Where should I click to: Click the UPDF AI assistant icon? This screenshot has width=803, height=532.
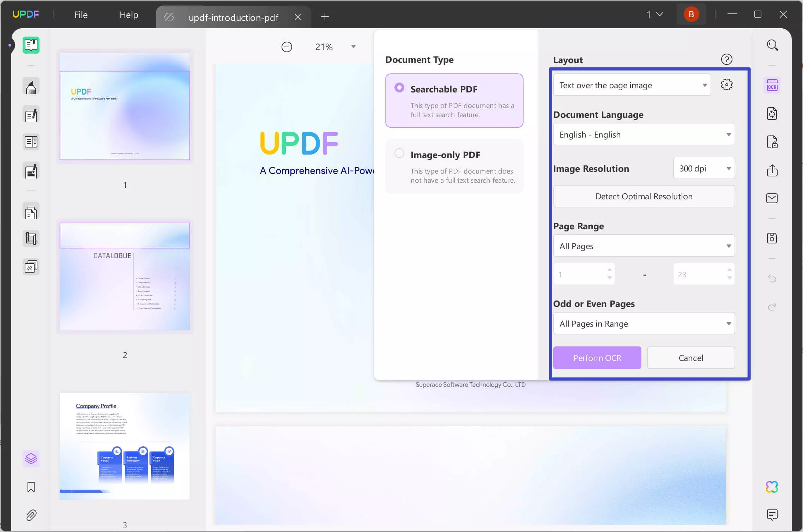773,486
